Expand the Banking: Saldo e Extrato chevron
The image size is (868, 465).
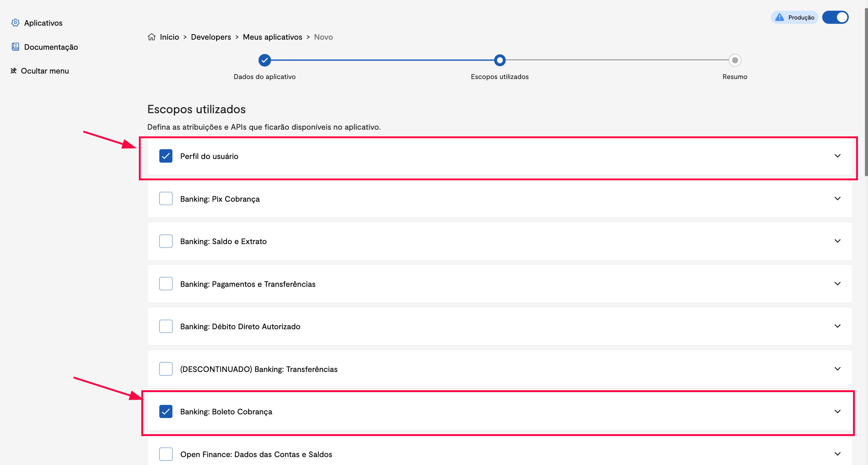pos(837,241)
